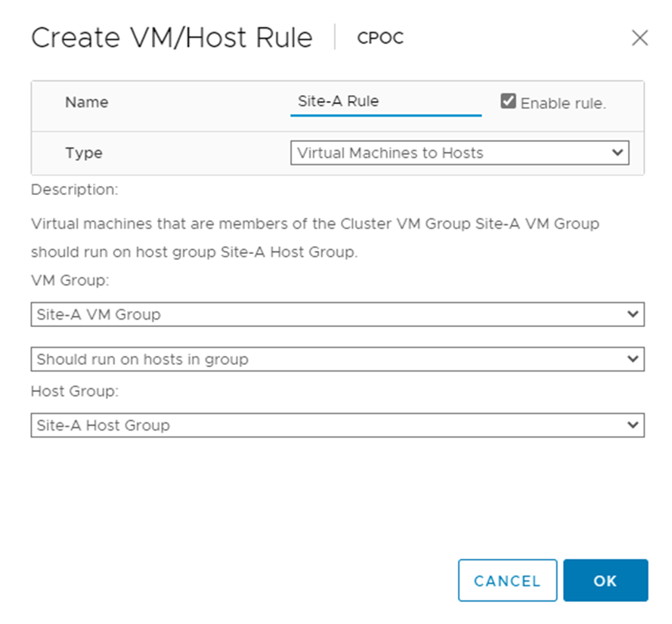Click the 'Create VM/Host Rule' dialog title
The image size is (672, 624).
(172, 38)
